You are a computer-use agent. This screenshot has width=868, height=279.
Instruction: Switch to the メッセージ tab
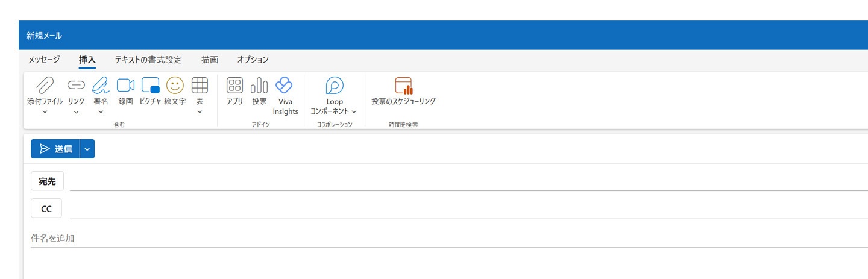point(44,60)
